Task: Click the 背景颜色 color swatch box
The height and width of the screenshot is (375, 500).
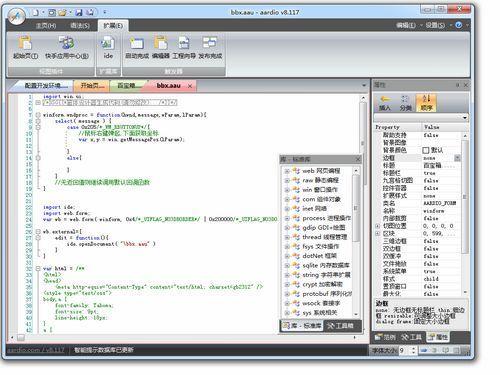Action: point(426,150)
